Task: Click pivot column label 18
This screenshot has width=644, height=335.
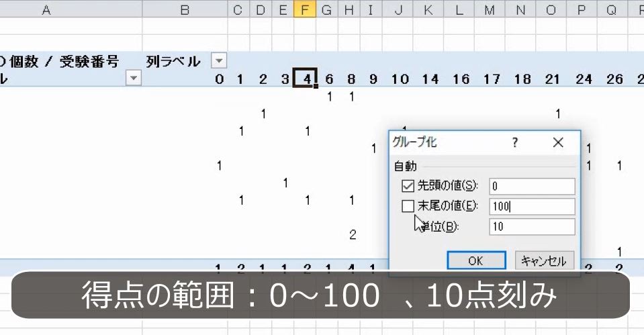Action: (522, 79)
